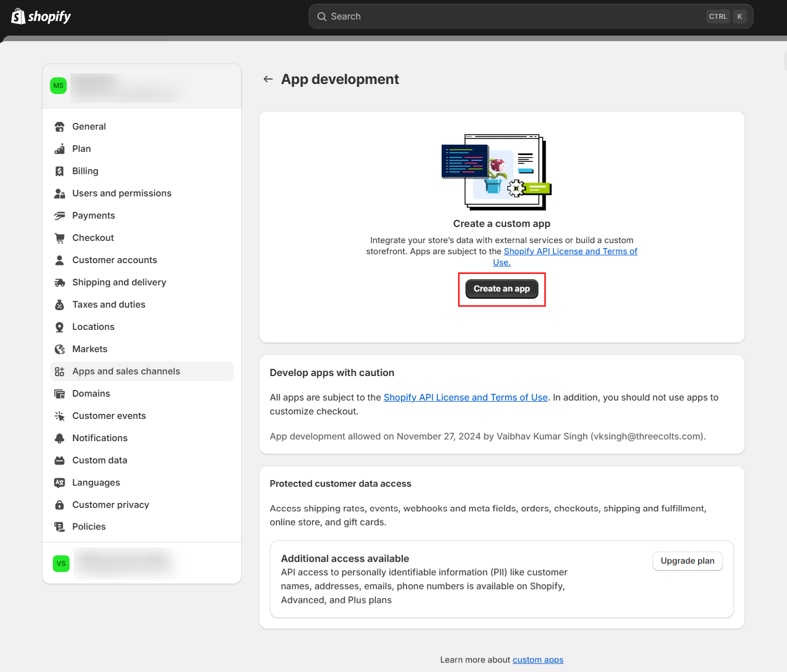
Task: Click the Payments hand icon
Action: click(60, 216)
